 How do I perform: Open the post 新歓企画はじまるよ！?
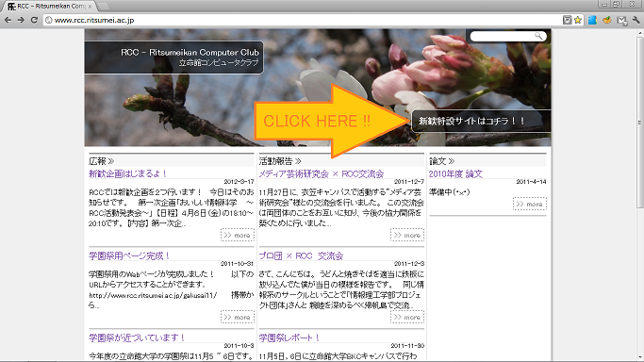(x=127, y=173)
